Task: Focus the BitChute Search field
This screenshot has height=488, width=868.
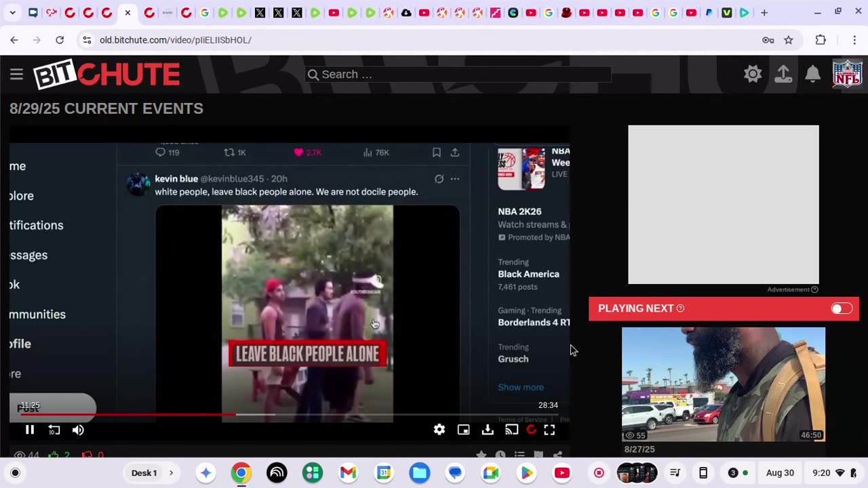Action: (458, 75)
